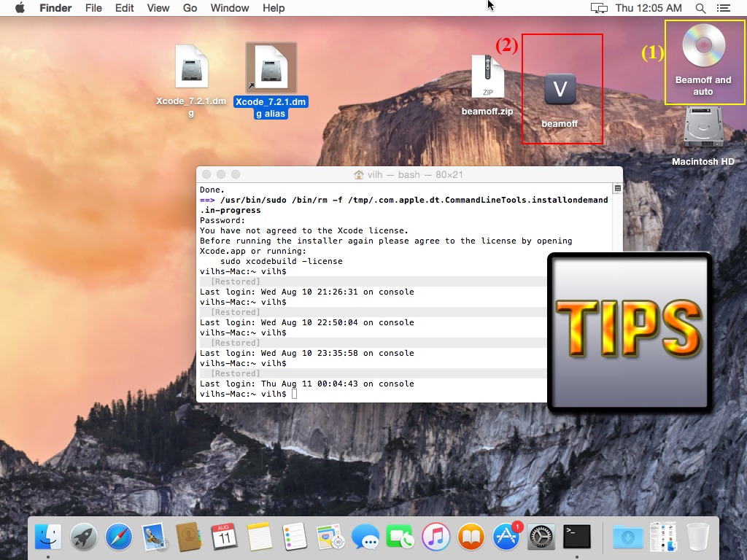Open Mail from the Dock
Viewport: 747px width, 560px height.
coord(154,537)
